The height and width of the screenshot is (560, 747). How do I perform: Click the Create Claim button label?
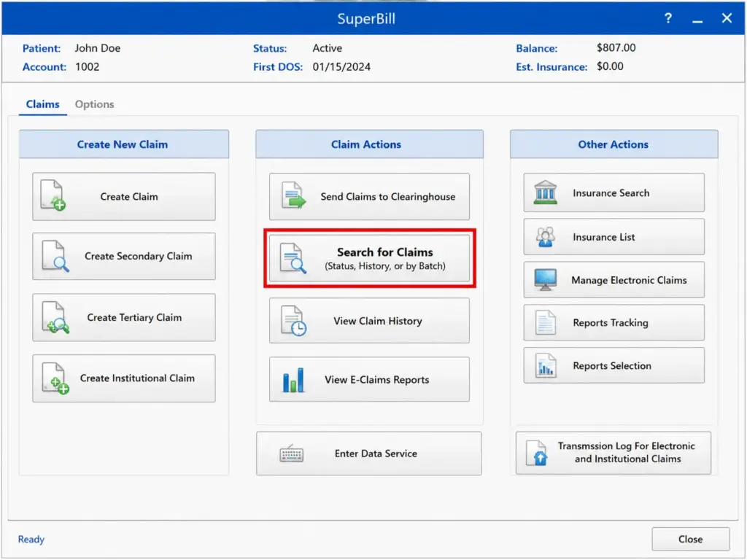(128, 197)
